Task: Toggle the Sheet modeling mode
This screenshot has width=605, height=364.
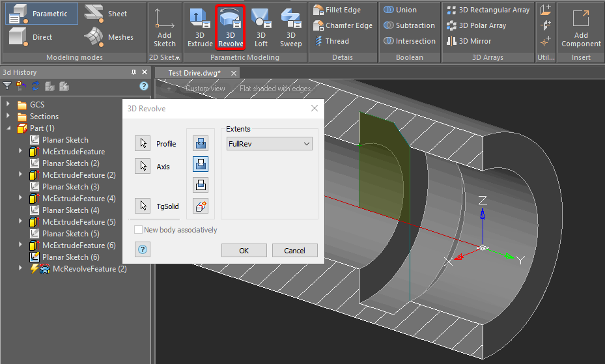Action: click(x=108, y=14)
